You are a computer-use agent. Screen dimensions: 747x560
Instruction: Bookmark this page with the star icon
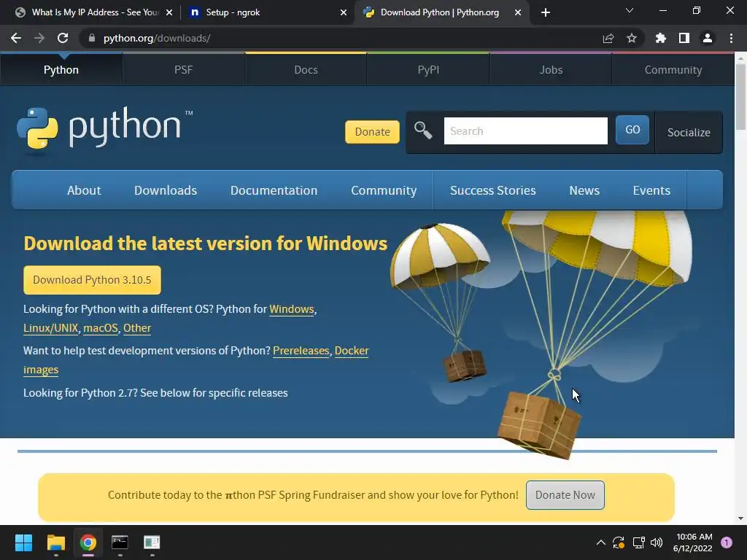[632, 38]
